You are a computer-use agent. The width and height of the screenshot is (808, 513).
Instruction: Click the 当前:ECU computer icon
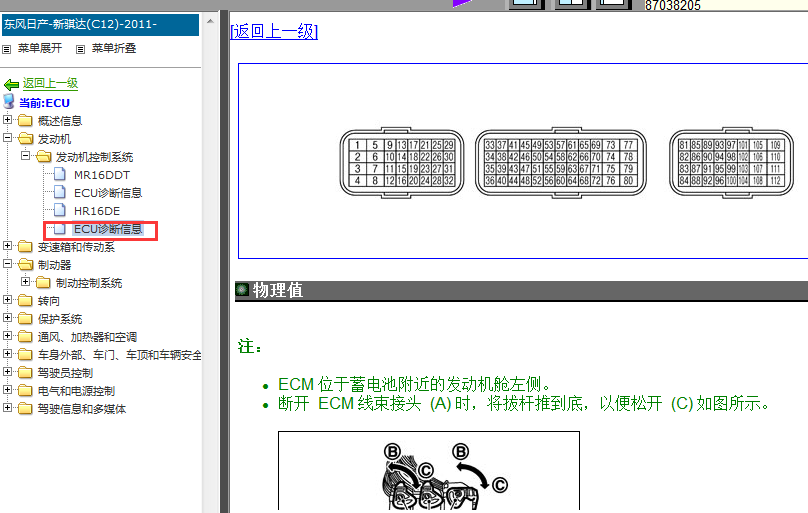(x=9, y=101)
